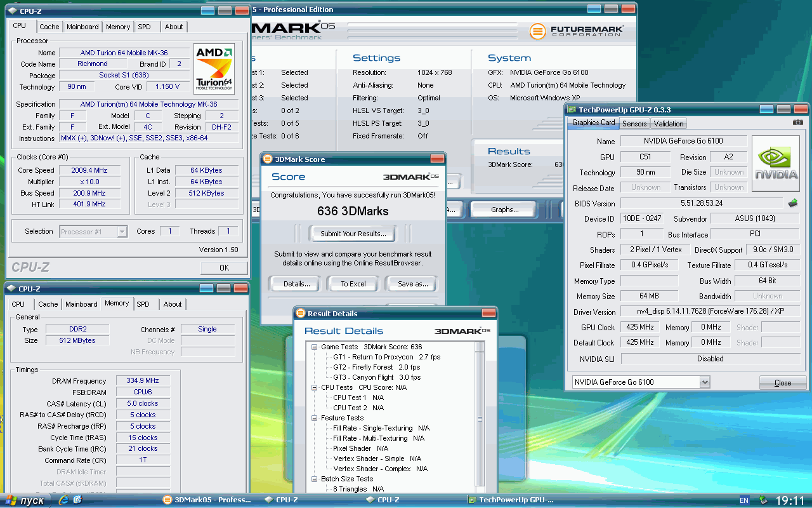The width and height of the screenshot is (812, 508).
Task: Select GT1 - Return To Proxycon row
Action: pos(386,357)
